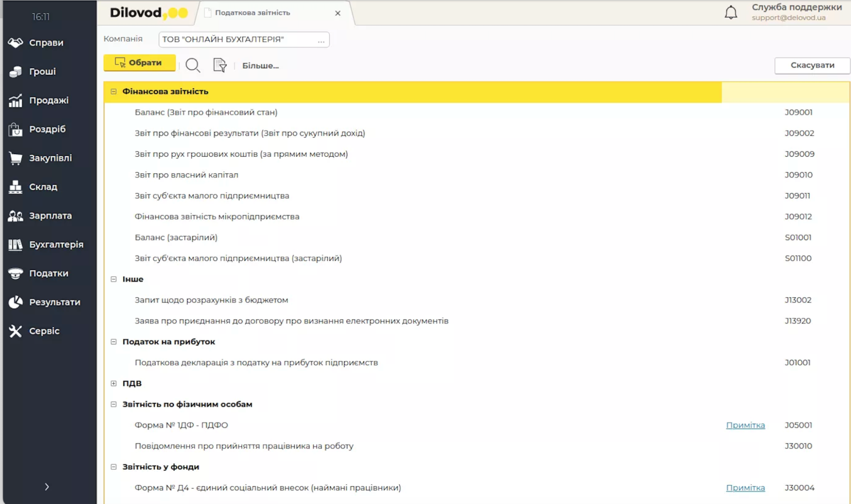This screenshot has width=851, height=504.
Task: Select the Закупівлі sidebar icon
Action: click(50, 158)
